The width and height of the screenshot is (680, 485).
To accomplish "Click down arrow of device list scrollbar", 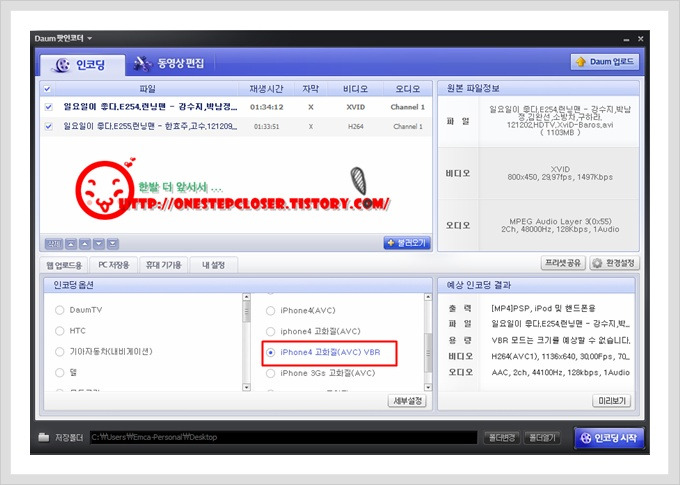I will click(247, 387).
